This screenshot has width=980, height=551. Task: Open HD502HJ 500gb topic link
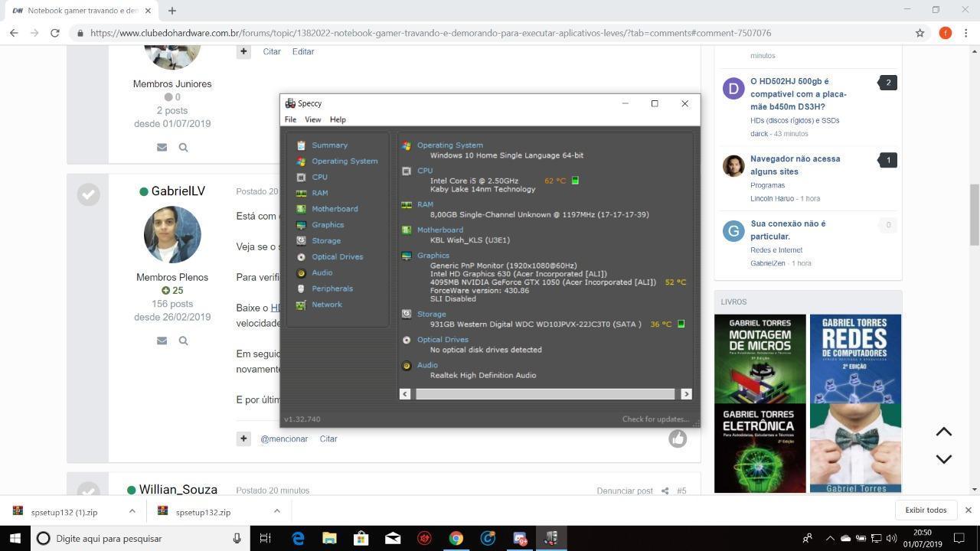(x=799, y=94)
